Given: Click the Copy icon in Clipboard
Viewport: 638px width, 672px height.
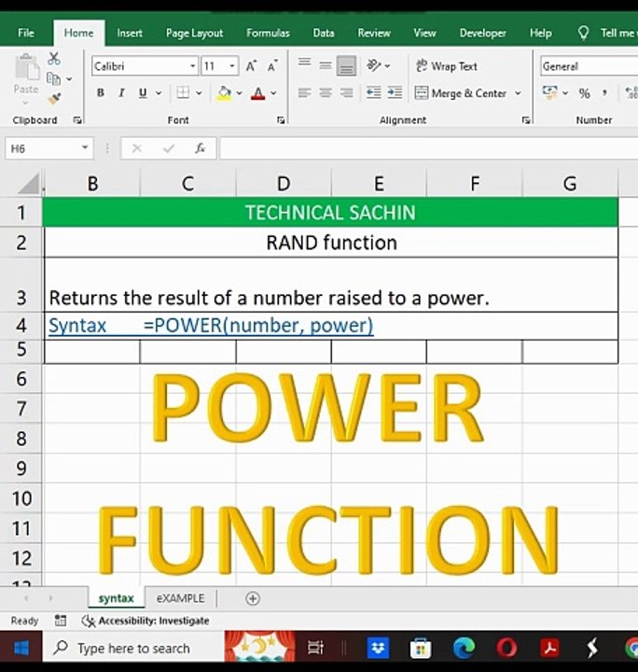Looking at the screenshot, I should click(53, 78).
